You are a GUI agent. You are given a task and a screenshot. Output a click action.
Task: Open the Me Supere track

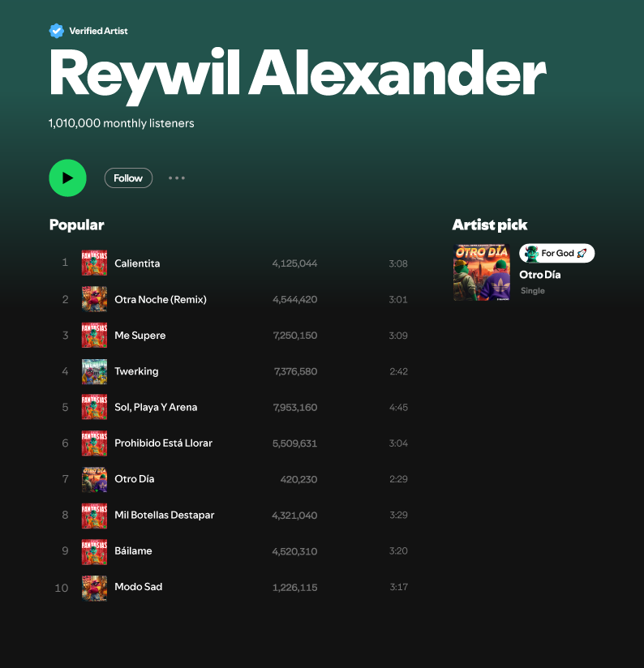(140, 336)
